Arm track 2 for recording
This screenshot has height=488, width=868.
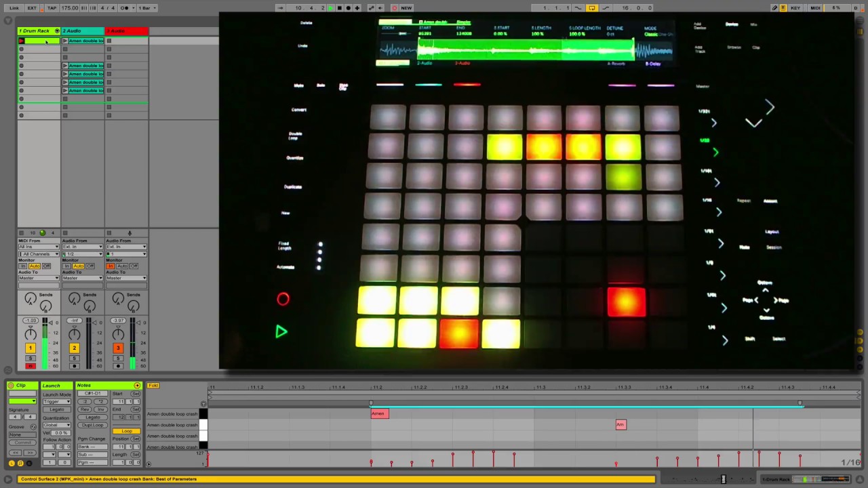pyautogui.click(x=74, y=366)
